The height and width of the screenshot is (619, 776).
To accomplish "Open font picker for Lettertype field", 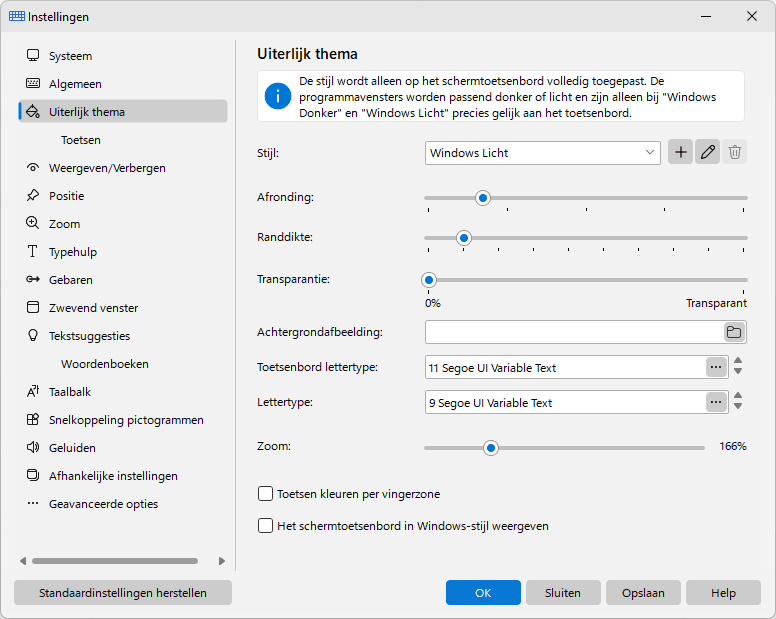I will 716,402.
